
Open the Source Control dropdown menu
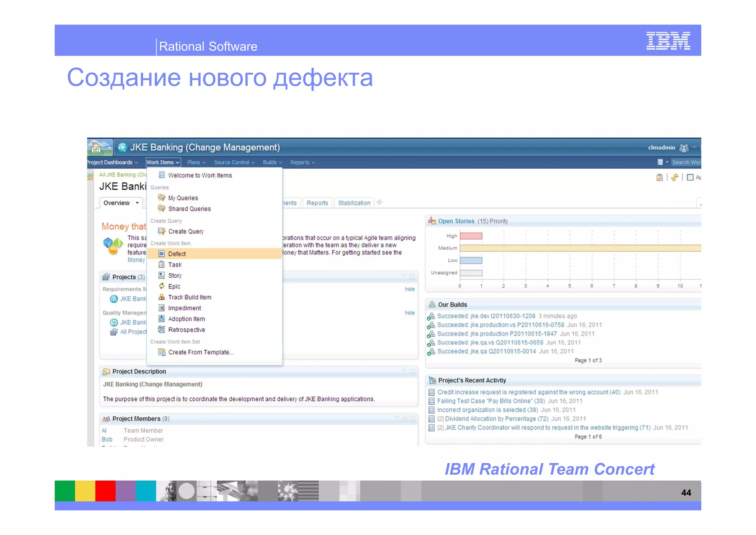(x=234, y=162)
